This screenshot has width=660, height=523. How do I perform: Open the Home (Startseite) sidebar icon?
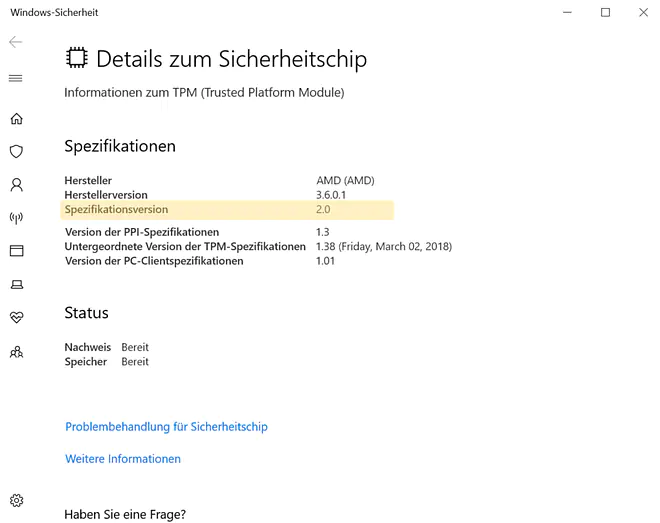16,119
